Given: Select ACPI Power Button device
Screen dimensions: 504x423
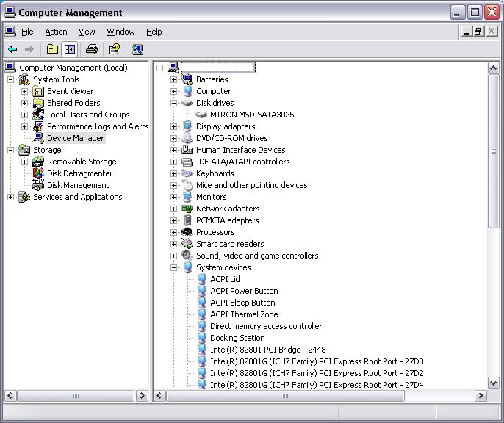Looking at the screenshot, I should [244, 291].
